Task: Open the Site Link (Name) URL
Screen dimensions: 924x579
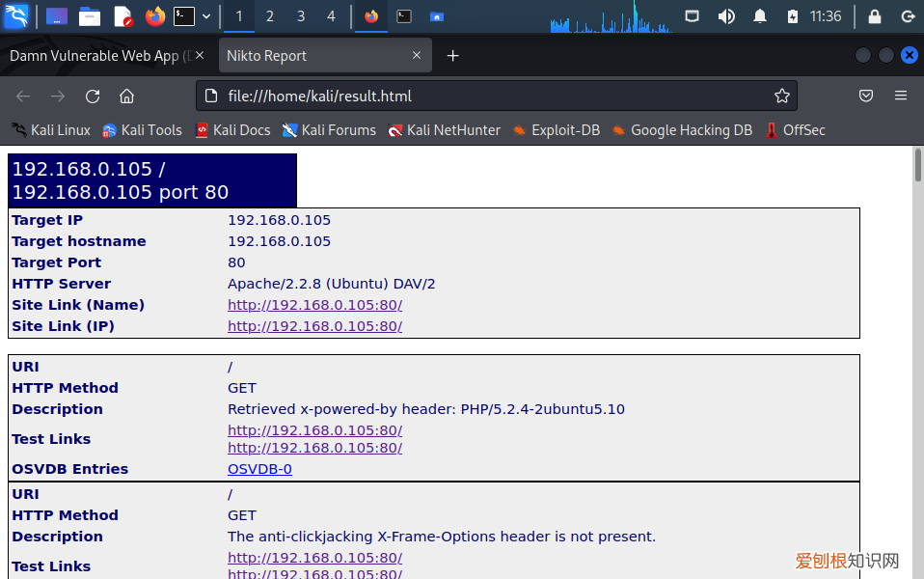Action: (x=314, y=305)
